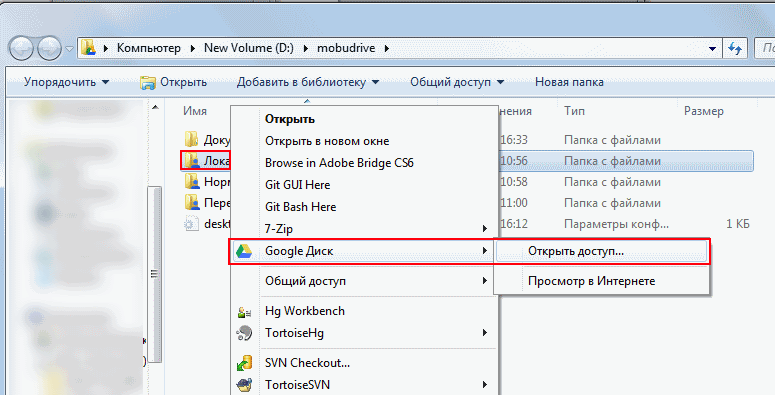Click the TortoiseHg icon
This screenshot has width=775, height=395.
point(244,333)
